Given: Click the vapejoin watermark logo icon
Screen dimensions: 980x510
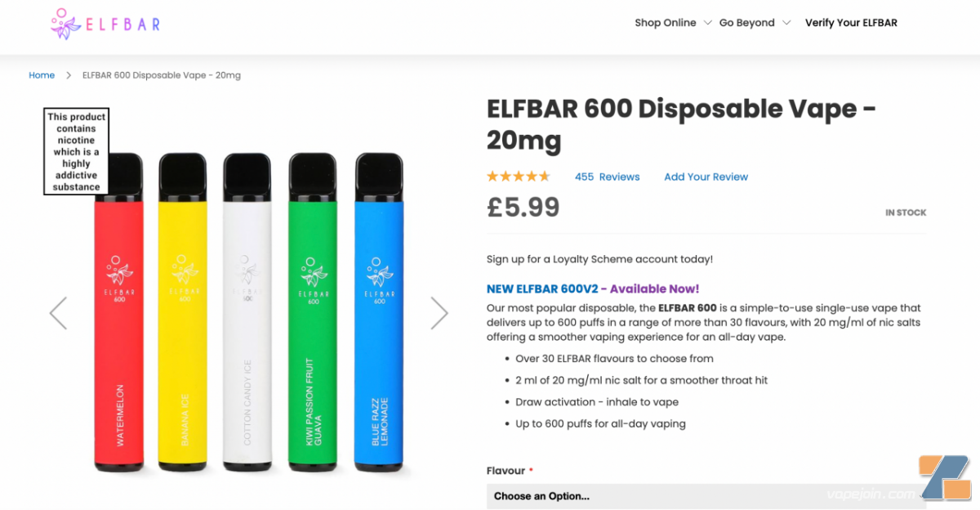Looking at the screenshot, I should [944, 478].
